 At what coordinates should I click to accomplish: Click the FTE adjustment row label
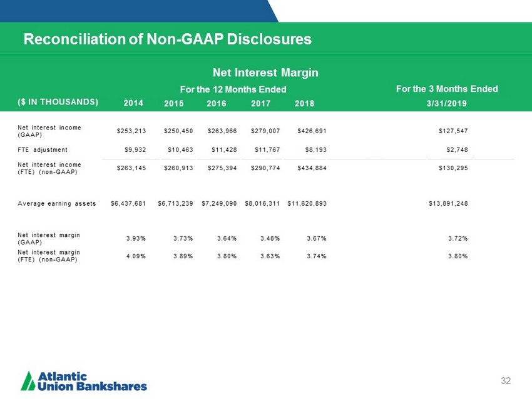click(43, 150)
